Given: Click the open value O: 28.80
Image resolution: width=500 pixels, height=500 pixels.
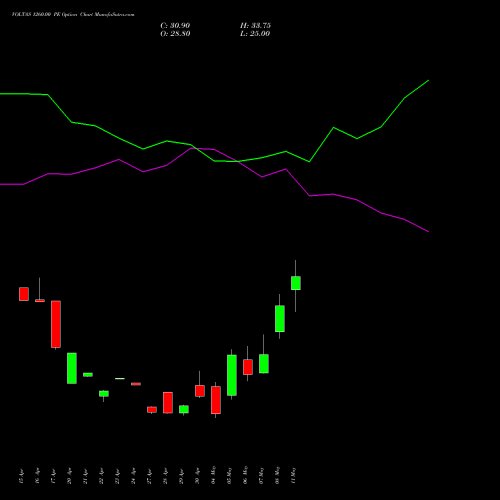Looking at the screenshot, I should pos(175,34).
